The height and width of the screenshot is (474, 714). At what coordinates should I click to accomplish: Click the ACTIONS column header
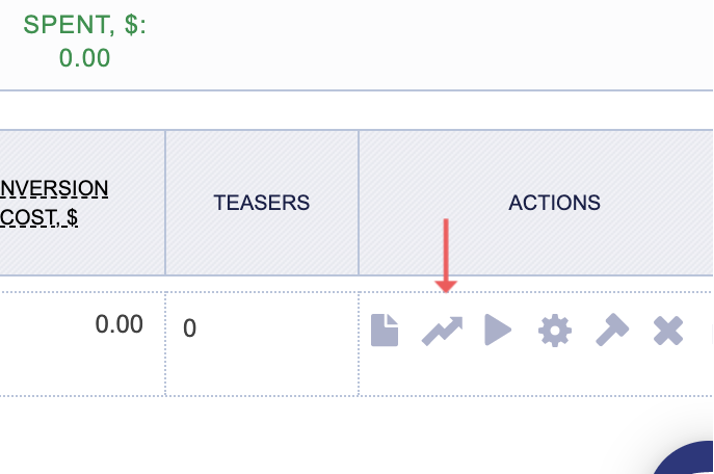[x=554, y=202]
